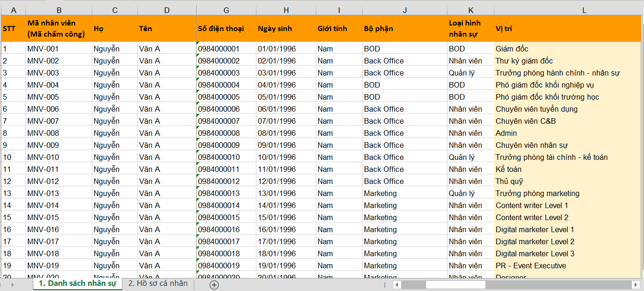
Task: Click the horizontal scrollbar thumb
Action: 455,285
